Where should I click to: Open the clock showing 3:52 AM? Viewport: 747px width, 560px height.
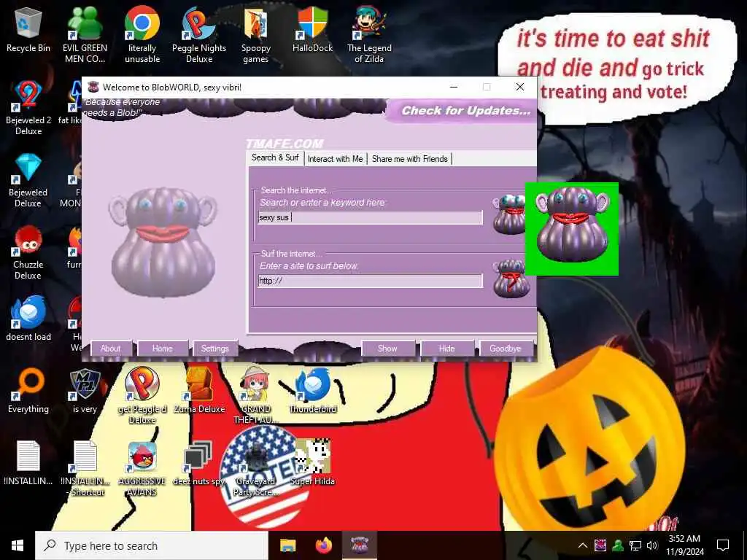click(685, 545)
